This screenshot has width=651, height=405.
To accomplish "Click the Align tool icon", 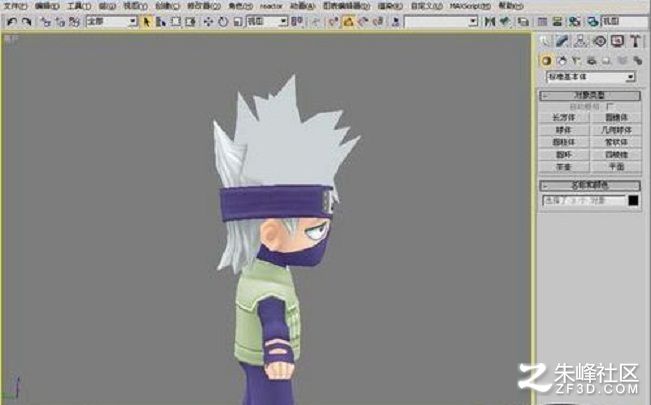I will [505, 21].
